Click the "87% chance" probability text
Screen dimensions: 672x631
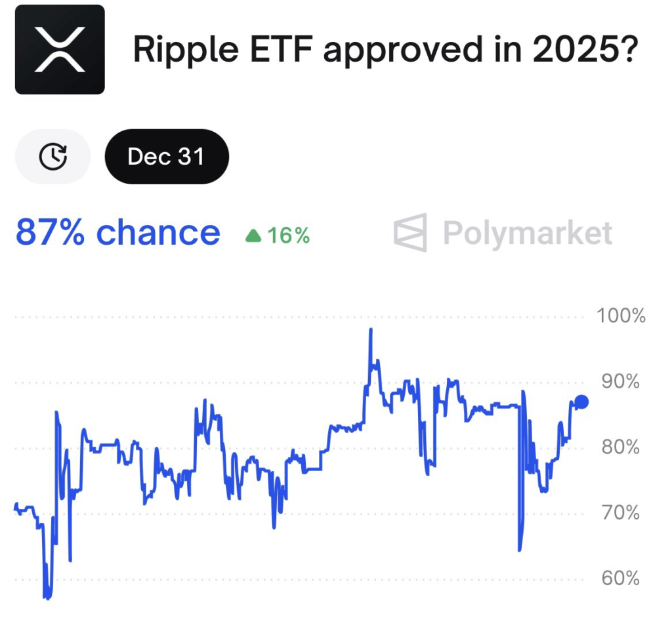[x=118, y=232]
